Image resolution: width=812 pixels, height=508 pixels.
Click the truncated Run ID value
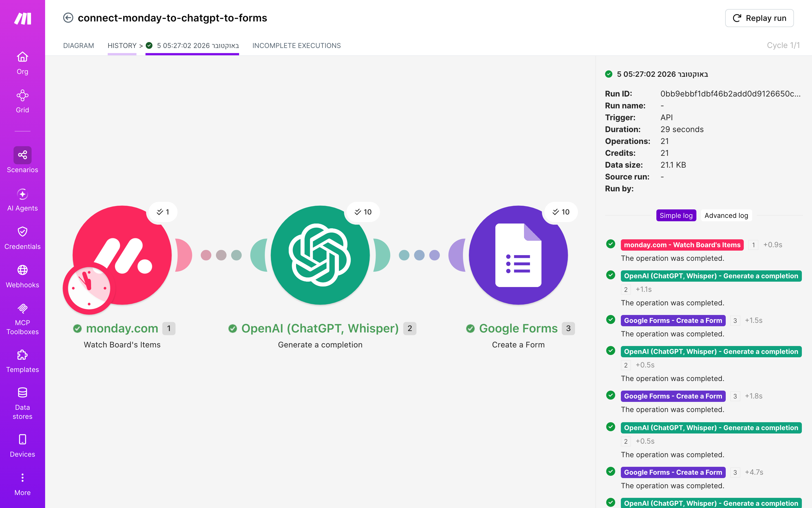point(731,93)
